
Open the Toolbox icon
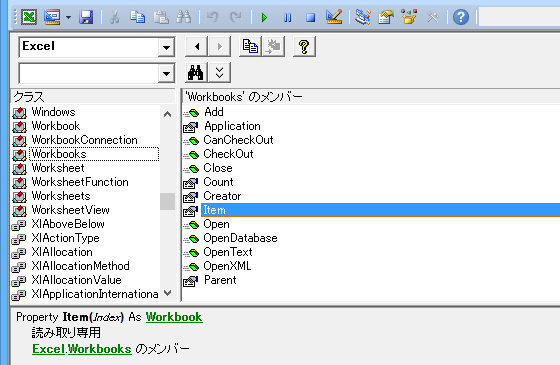pos(432,17)
